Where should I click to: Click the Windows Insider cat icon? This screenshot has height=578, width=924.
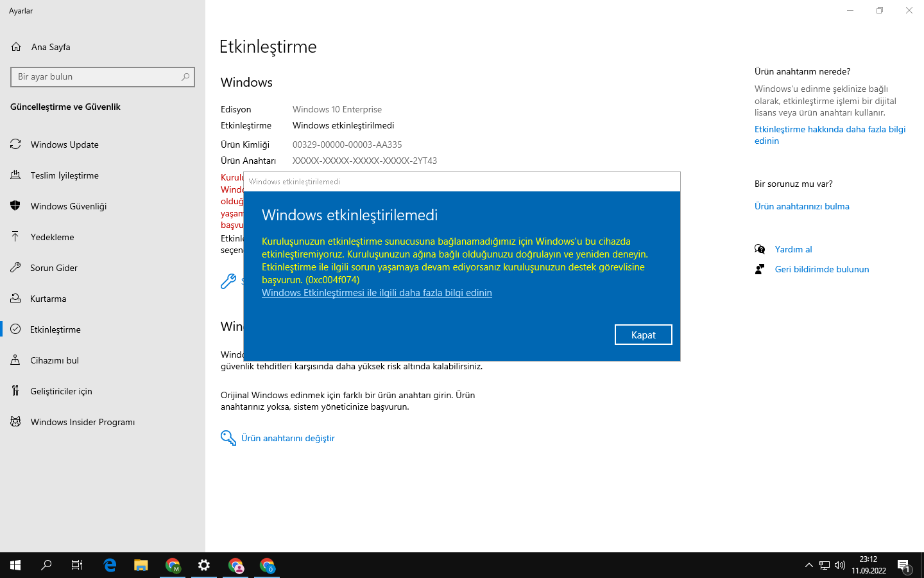pos(15,422)
